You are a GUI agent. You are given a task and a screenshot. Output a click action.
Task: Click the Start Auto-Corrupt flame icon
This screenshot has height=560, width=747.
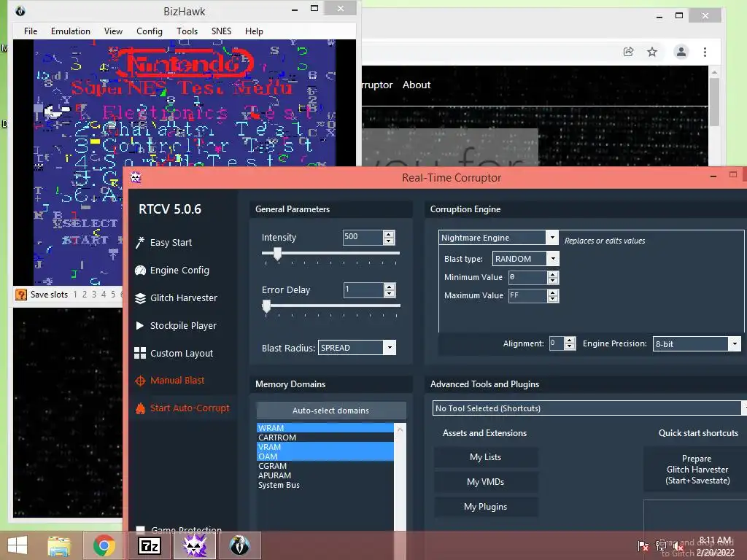tap(140, 408)
